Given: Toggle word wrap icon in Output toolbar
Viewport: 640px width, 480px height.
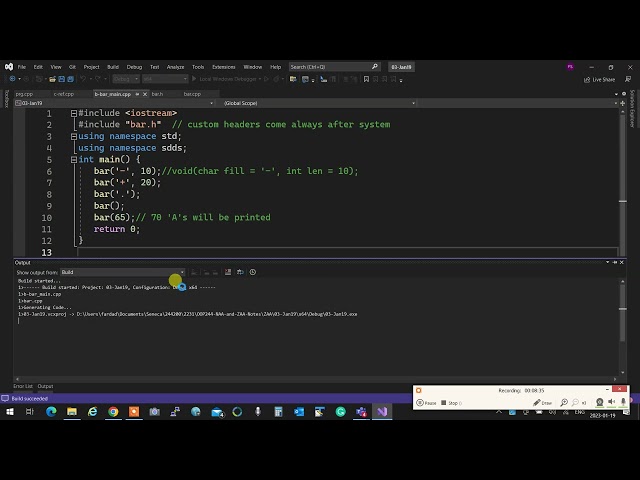Looking at the screenshot, I should 240,272.
